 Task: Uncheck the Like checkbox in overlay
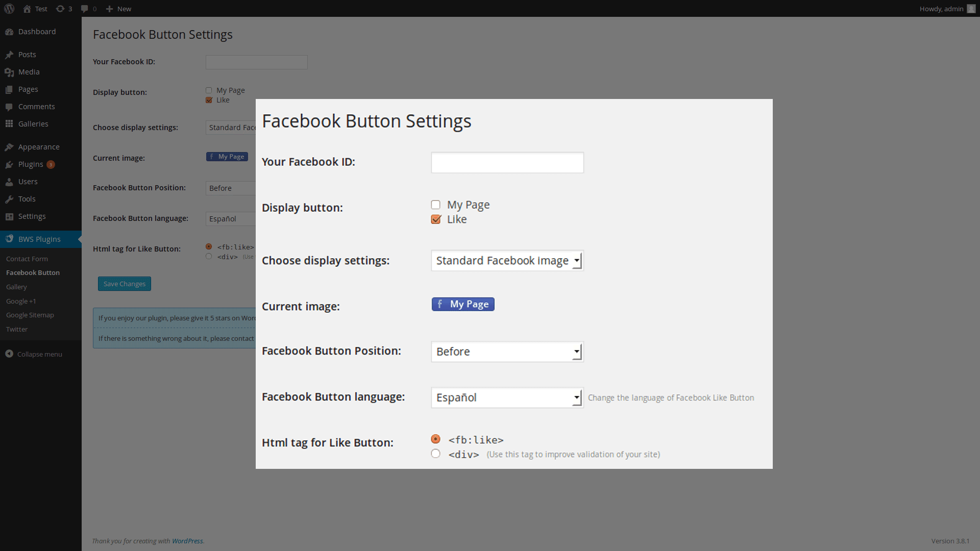[x=435, y=219]
